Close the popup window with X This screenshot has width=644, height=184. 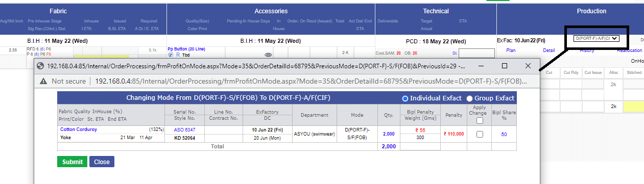point(528,66)
